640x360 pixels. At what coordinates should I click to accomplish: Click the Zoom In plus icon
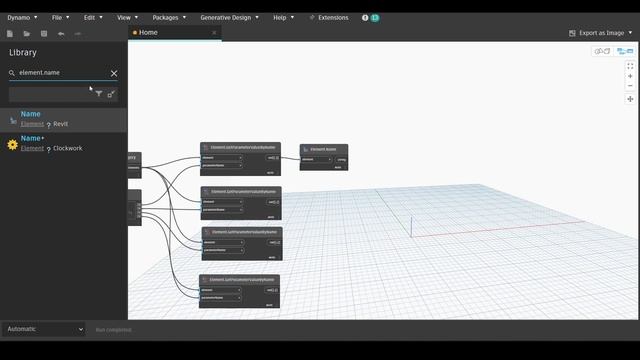point(630,76)
